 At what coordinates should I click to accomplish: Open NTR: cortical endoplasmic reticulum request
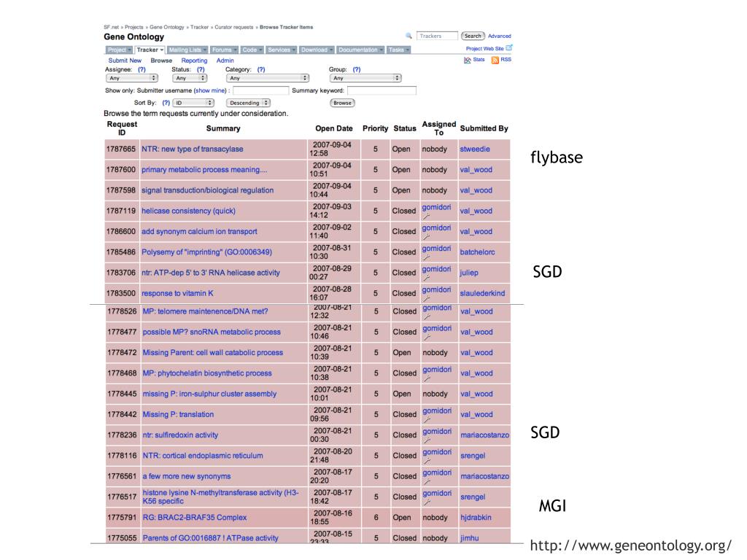tap(203, 456)
